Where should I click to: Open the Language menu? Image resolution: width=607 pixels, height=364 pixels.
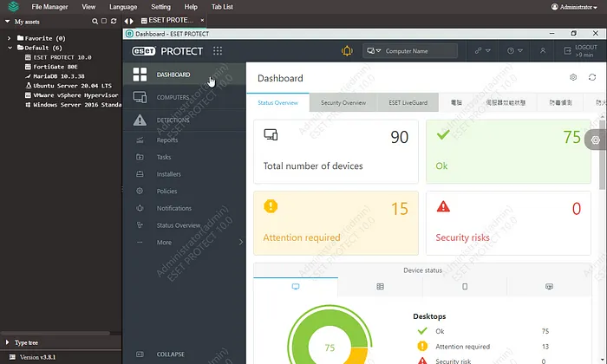[123, 7]
